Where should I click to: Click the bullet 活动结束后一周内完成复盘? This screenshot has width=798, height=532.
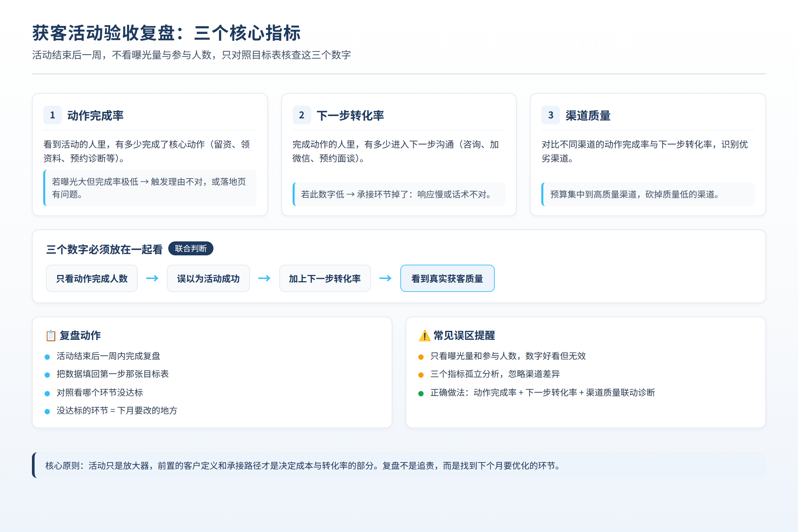click(108, 356)
